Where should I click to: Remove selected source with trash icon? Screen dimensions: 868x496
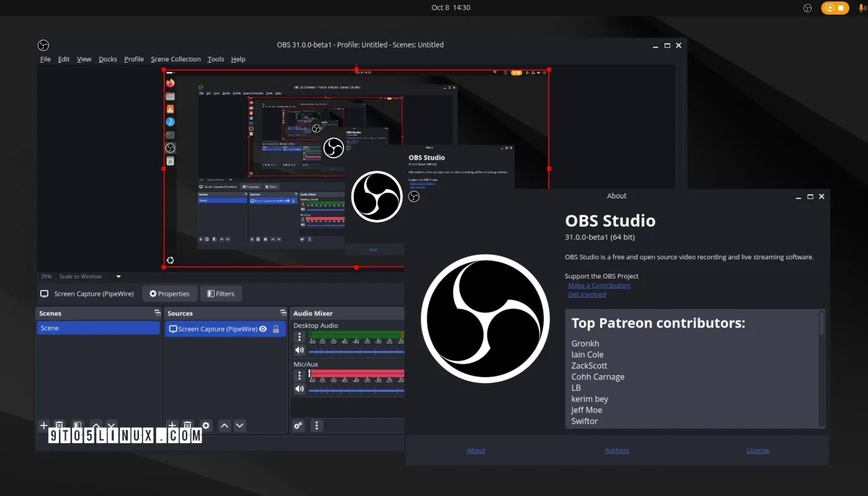click(x=187, y=425)
